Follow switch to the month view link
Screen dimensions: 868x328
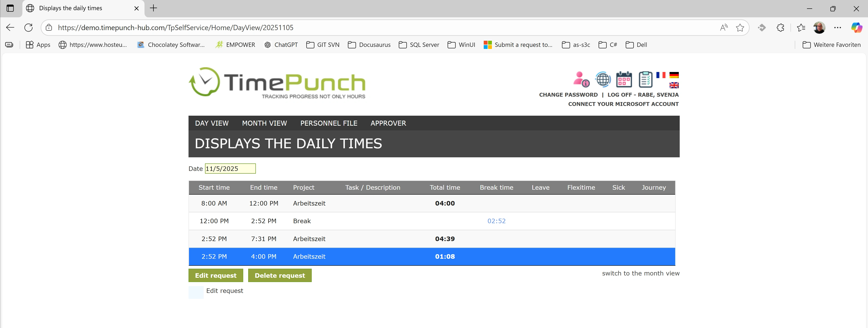[641, 273]
